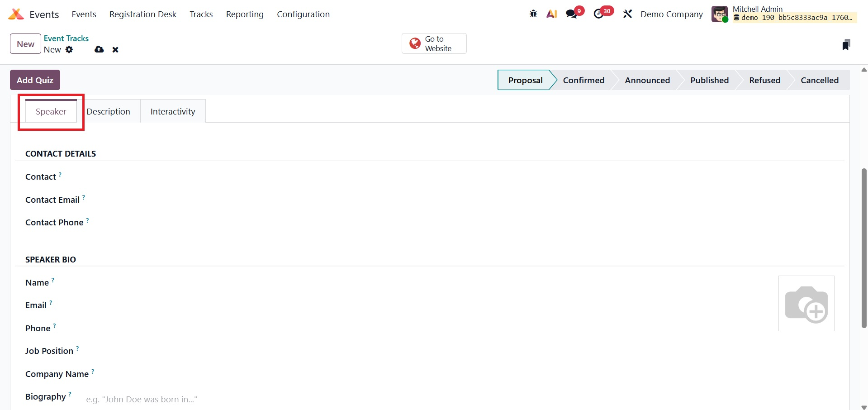
Task: Set stage to Published
Action: point(709,80)
